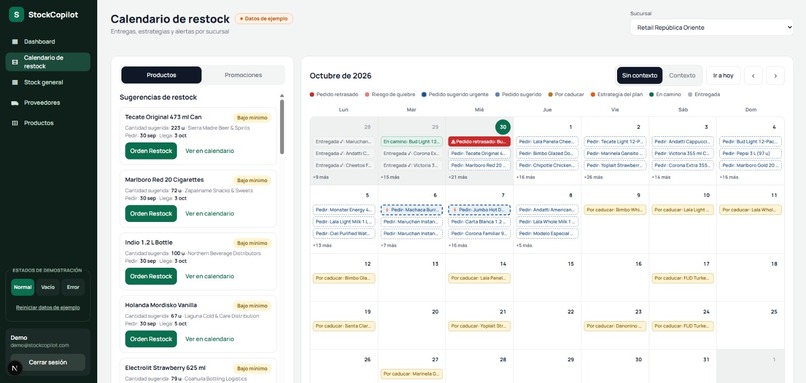Screen dimensions: 806x383
Task: Click the Proveedores truck icon
Action: pos(15,103)
